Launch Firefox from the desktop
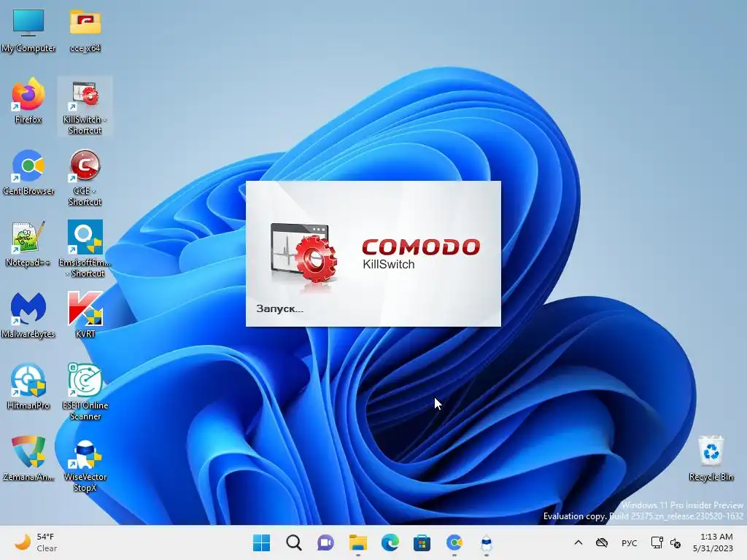747x560 pixels. coord(28,101)
